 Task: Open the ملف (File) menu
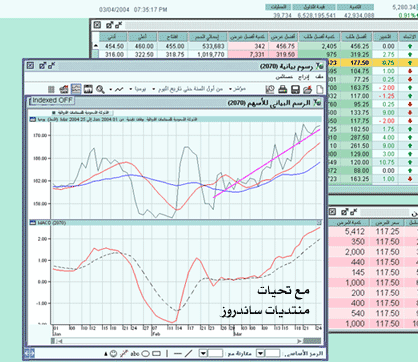(x=319, y=77)
